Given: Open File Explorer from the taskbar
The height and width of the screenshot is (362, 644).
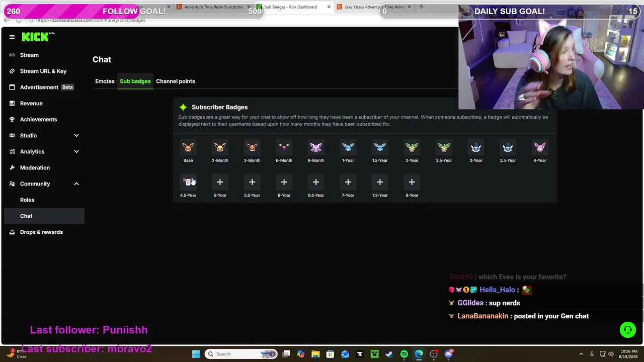Looking at the screenshot, I should tap(315, 354).
